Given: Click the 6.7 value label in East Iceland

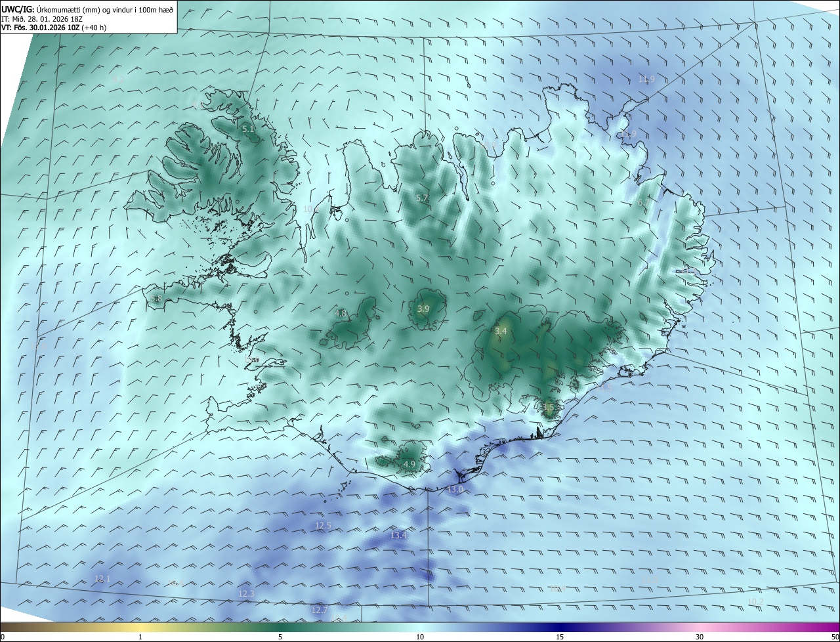Looking at the screenshot, I should tap(644, 203).
